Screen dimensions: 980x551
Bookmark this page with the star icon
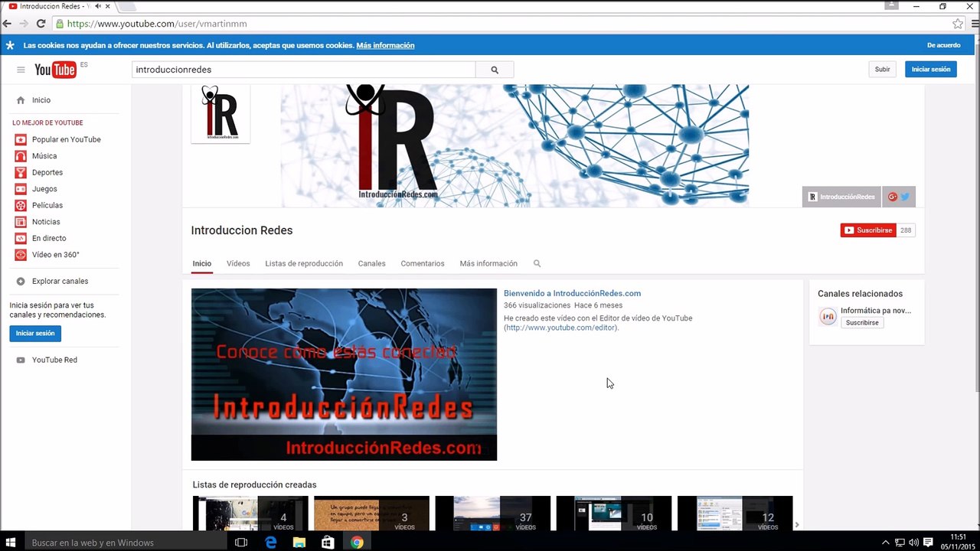click(x=958, y=24)
